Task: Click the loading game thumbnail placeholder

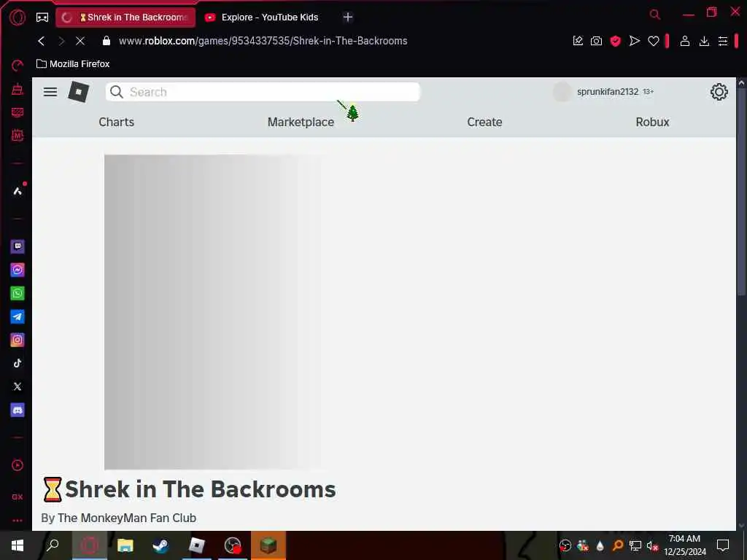Action: point(212,312)
